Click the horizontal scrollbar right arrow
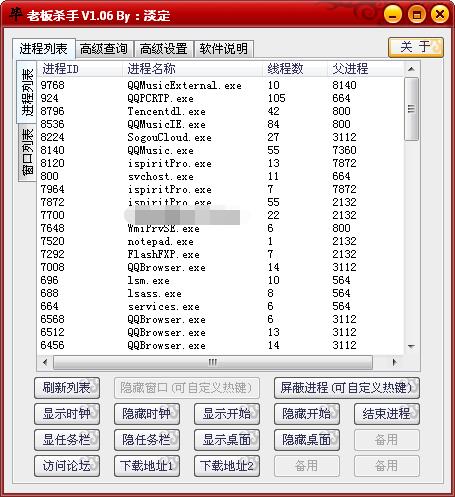455x497 pixels. [395, 362]
